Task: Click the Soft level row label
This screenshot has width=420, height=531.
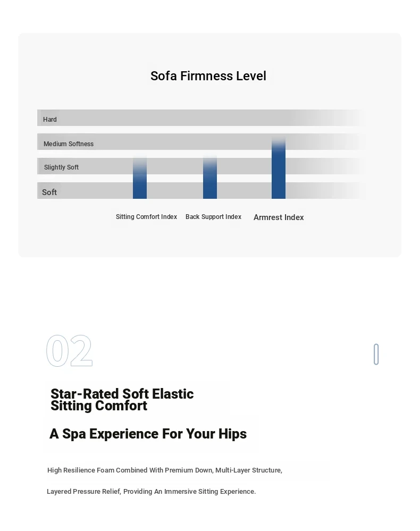Action: [49, 192]
